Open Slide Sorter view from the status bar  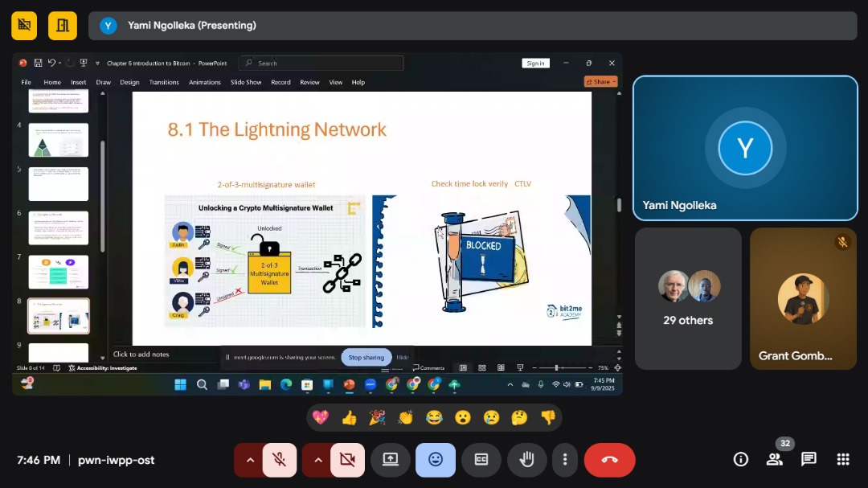(x=481, y=367)
